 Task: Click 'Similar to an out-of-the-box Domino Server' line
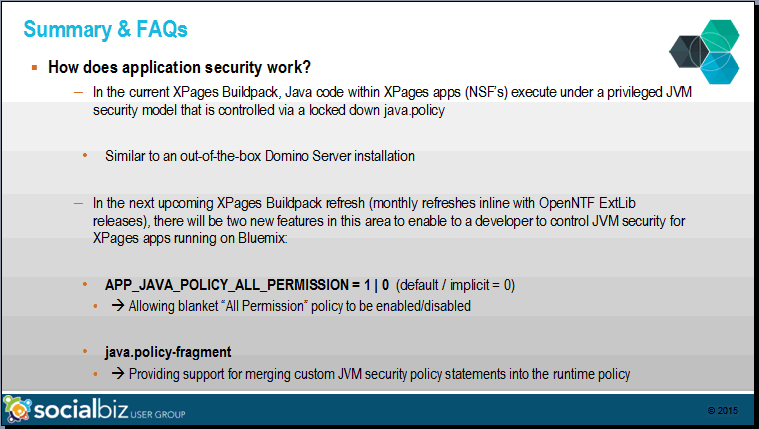[260, 156]
